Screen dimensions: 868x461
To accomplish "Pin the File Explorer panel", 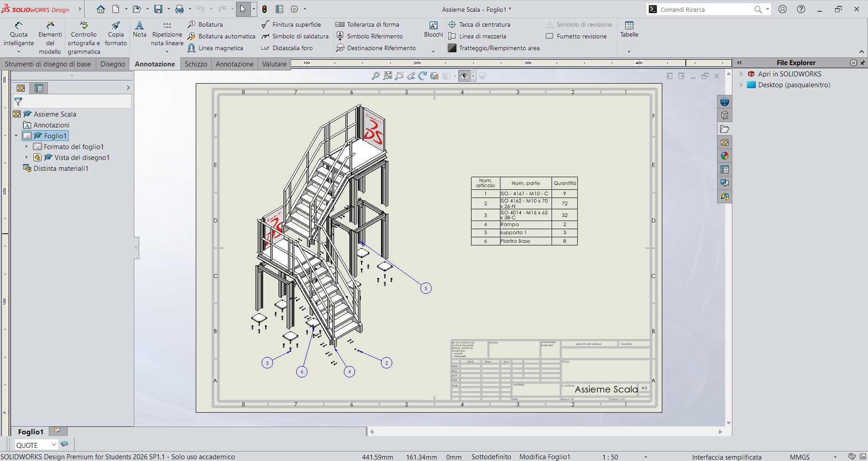I will [863, 63].
